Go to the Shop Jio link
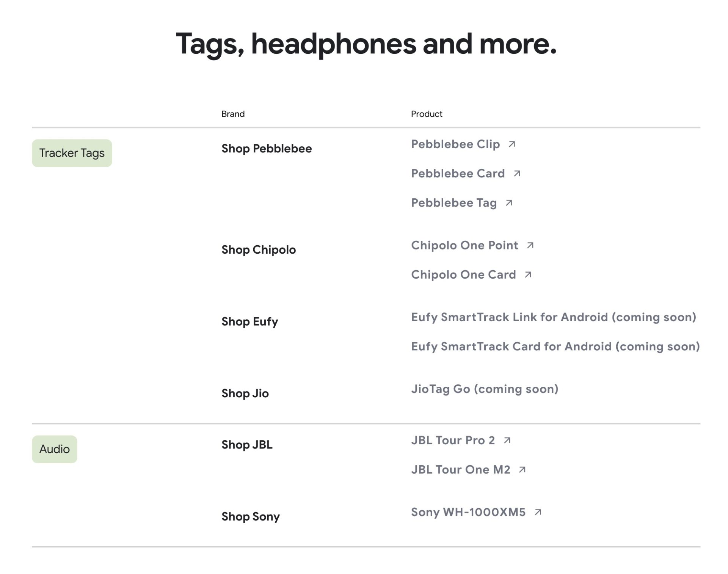This screenshot has width=728, height=574. 245,394
